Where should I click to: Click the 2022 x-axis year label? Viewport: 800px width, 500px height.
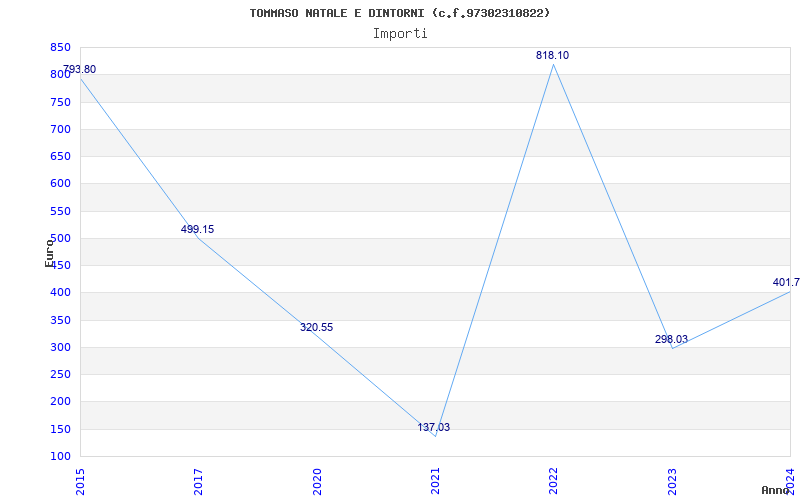click(x=553, y=481)
